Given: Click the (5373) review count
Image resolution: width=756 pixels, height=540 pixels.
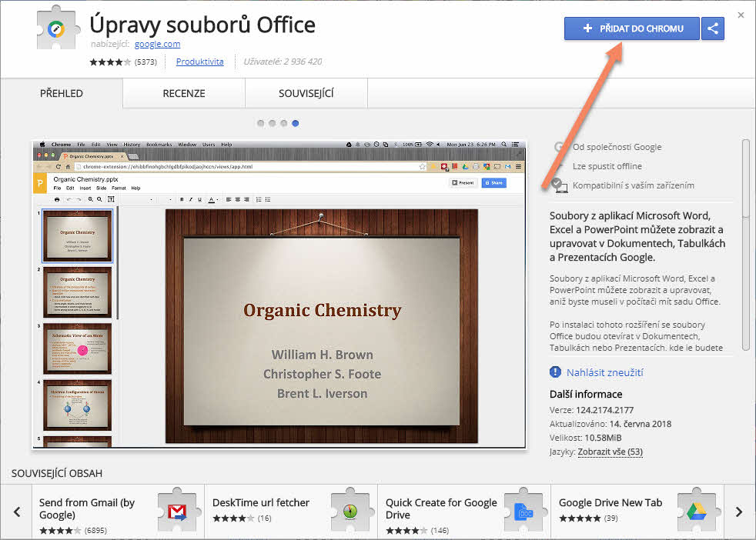Looking at the screenshot, I should (x=146, y=62).
